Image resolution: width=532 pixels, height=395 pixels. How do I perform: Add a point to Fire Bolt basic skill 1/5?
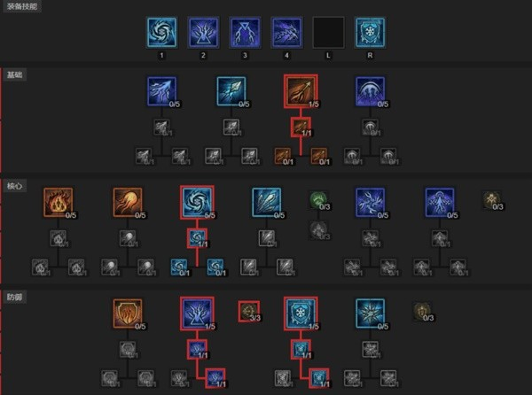[301, 91]
